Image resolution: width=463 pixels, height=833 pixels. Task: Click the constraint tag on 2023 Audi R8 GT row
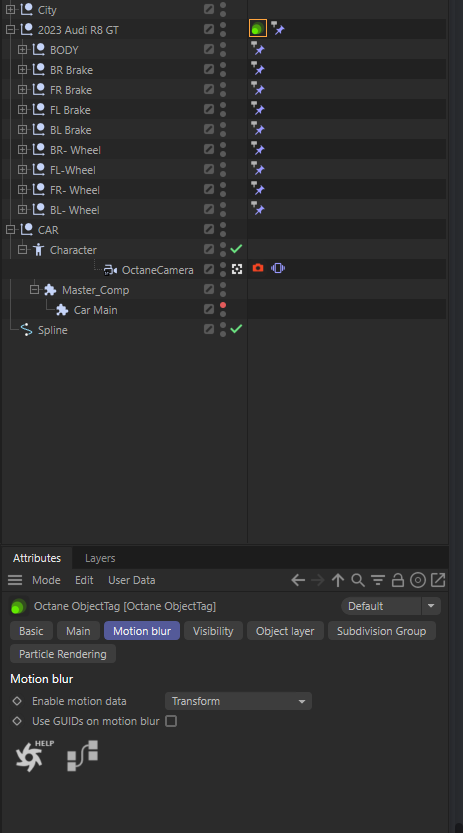(278, 29)
